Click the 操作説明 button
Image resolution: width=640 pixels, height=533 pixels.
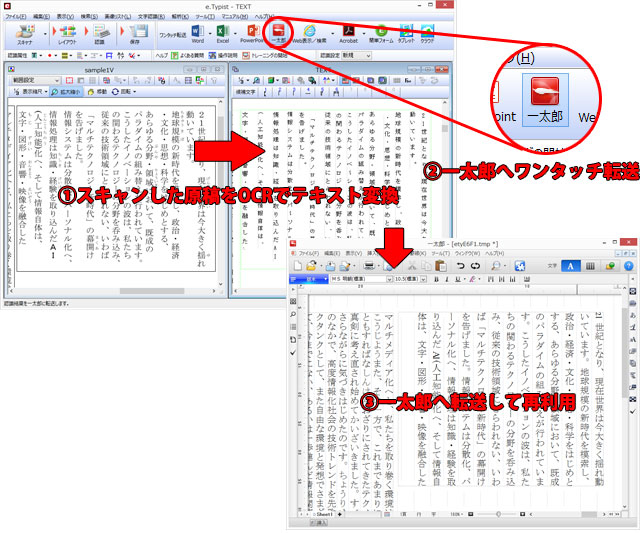tap(223, 55)
